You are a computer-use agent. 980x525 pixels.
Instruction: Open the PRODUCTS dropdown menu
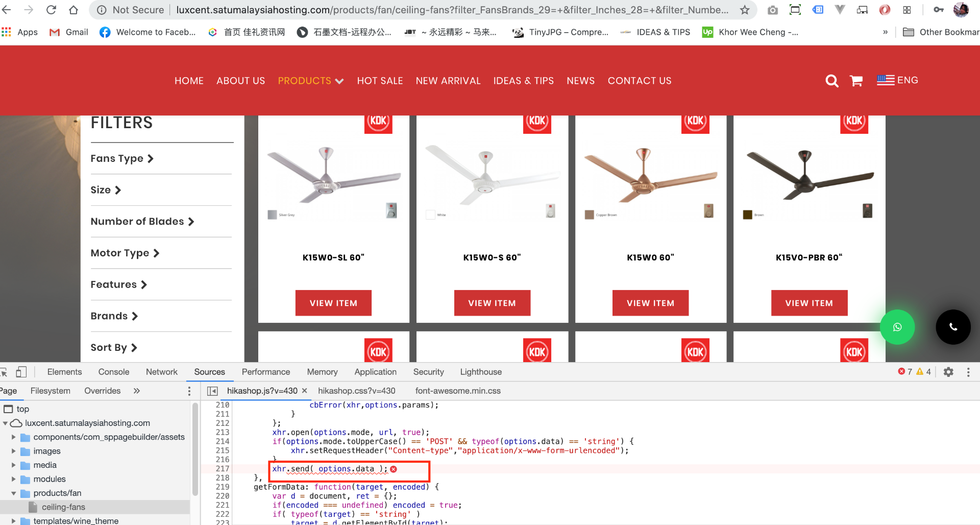point(311,81)
